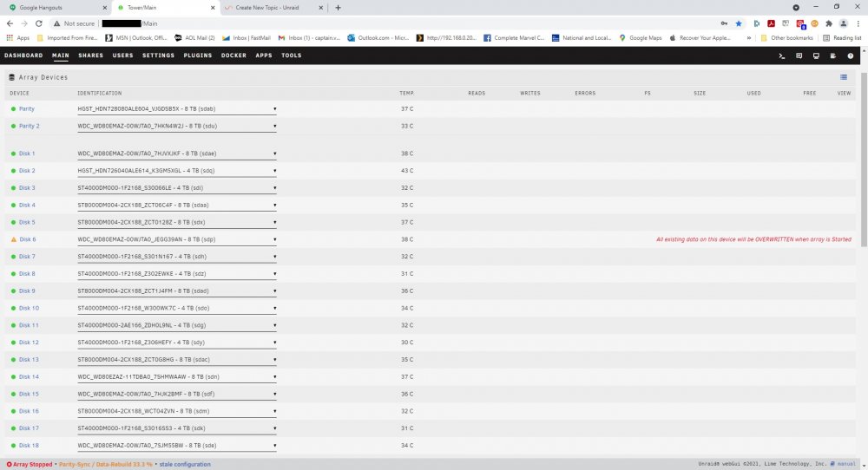Click the Array Devices section icon
868x470 pixels.
click(x=11, y=77)
